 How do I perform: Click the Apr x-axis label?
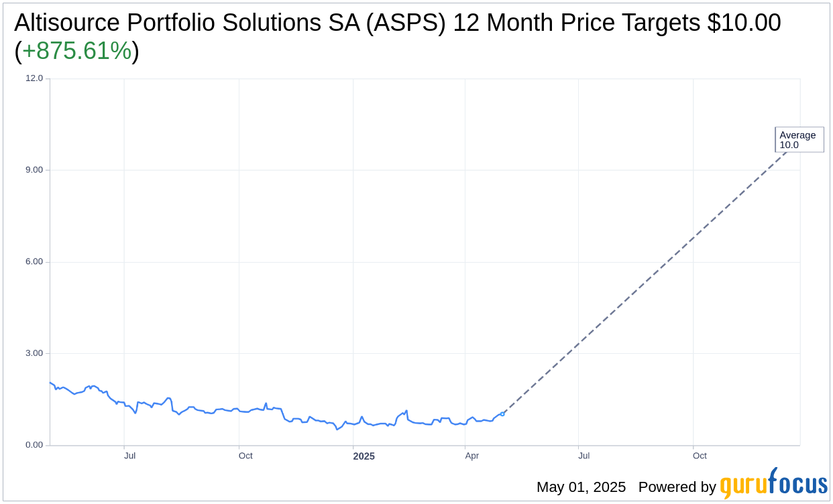point(472,456)
